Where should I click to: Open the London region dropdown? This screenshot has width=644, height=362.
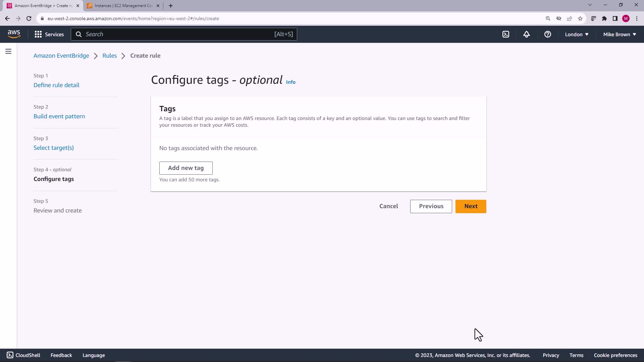(576, 34)
